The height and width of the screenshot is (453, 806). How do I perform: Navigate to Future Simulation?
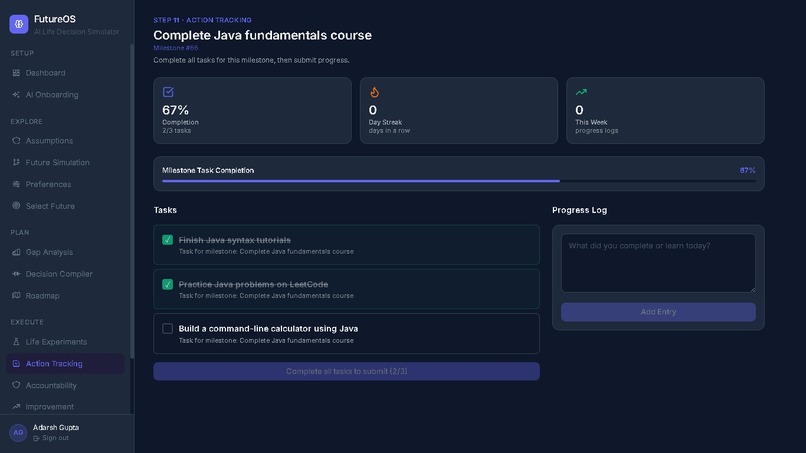pos(65,162)
